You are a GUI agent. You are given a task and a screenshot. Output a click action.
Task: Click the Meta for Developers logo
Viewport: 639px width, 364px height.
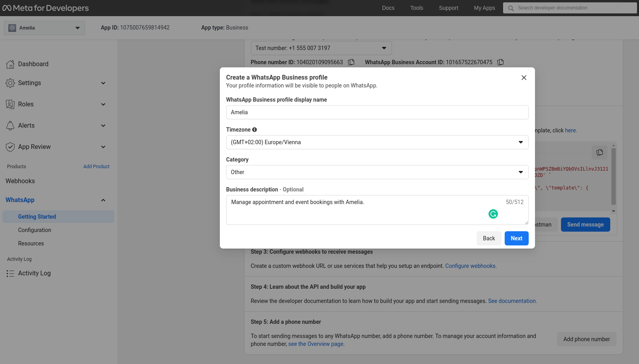tap(46, 8)
